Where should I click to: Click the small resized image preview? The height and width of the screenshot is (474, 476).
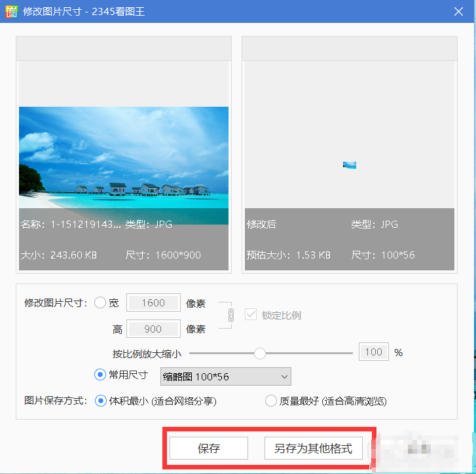[x=349, y=165]
